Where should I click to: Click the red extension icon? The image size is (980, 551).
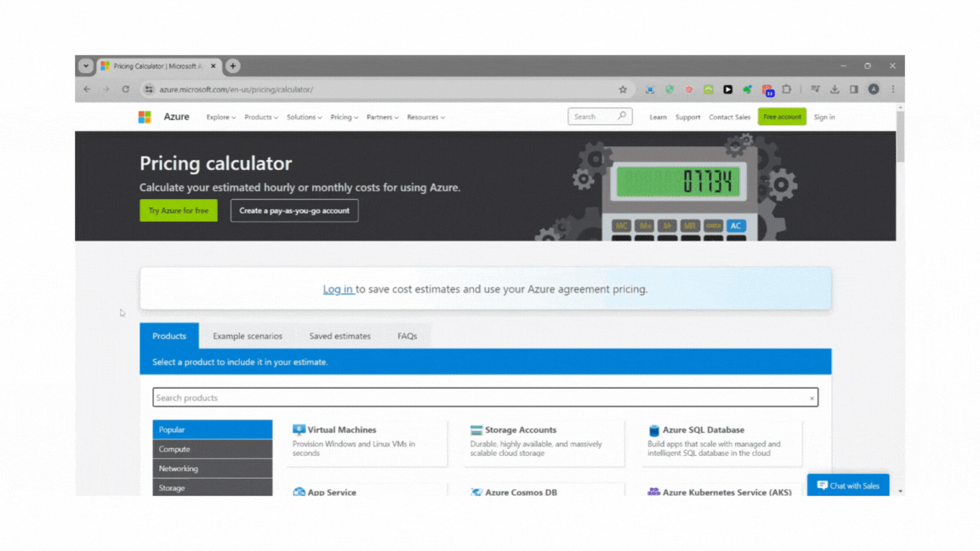click(689, 89)
